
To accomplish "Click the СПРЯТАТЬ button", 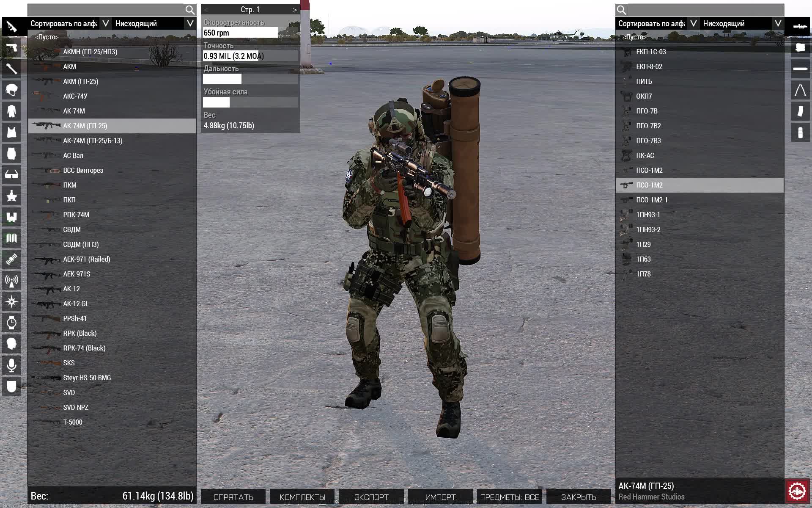I will pyautogui.click(x=233, y=497).
